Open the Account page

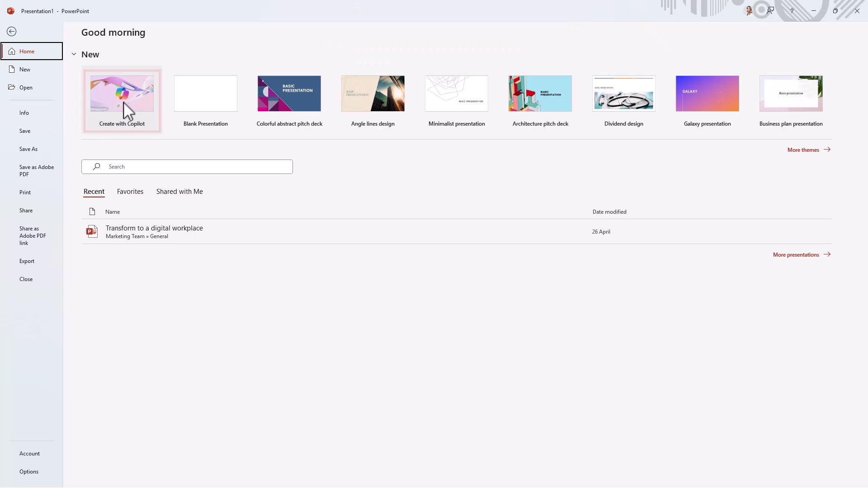[30, 454]
